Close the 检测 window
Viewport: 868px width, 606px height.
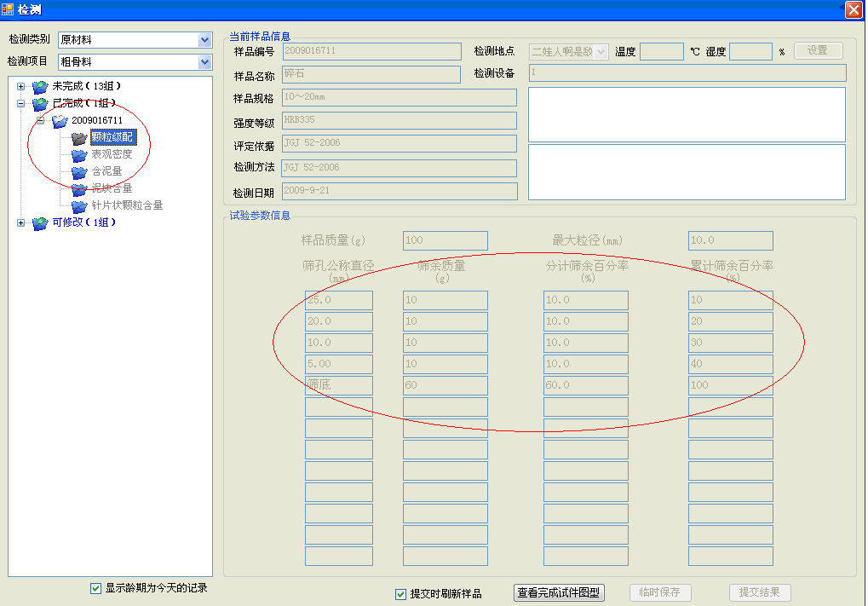pyautogui.click(x=853, y=10)
